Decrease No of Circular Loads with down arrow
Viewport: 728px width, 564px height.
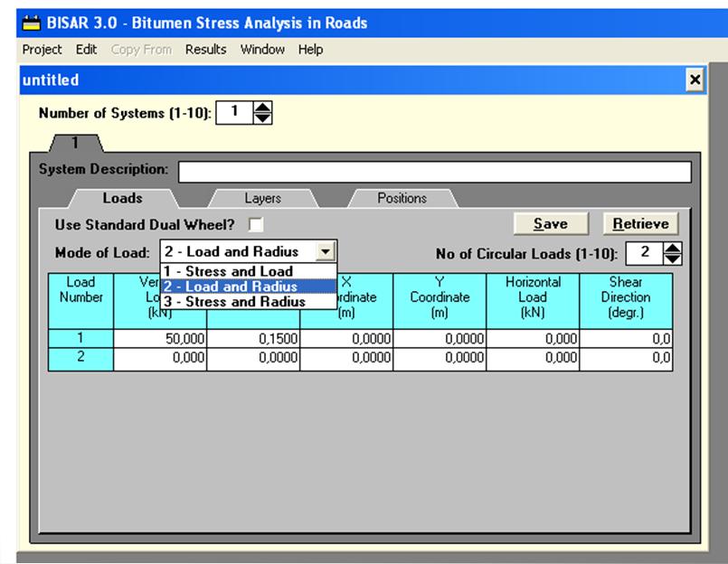pos(672,259)
